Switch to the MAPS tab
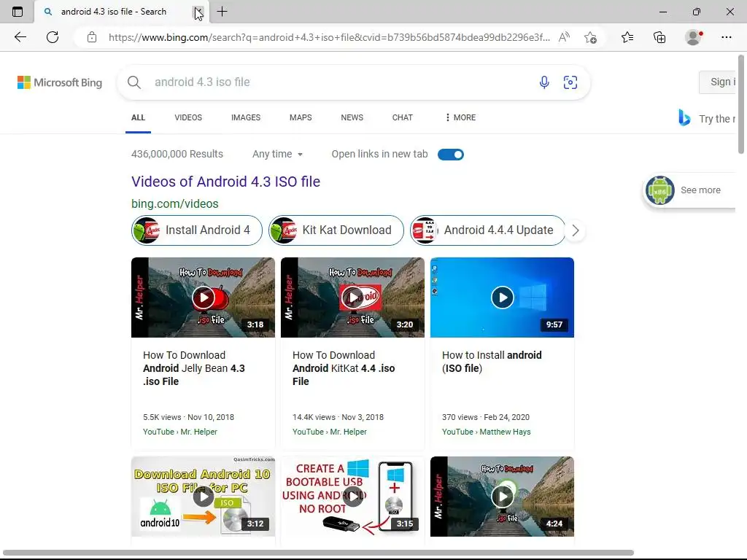Screen dimensions: 747x560 [x=301, y=117]
